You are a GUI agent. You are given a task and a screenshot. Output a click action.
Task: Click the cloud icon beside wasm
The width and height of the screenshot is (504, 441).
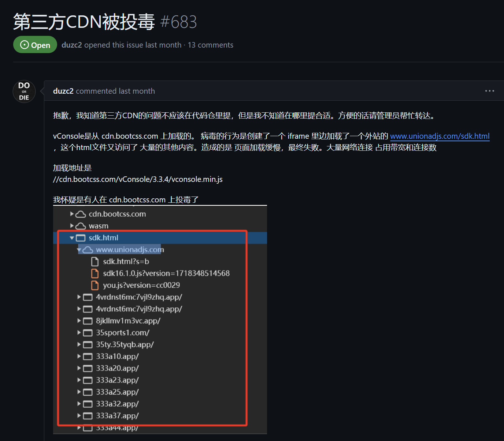click(81, 226)
